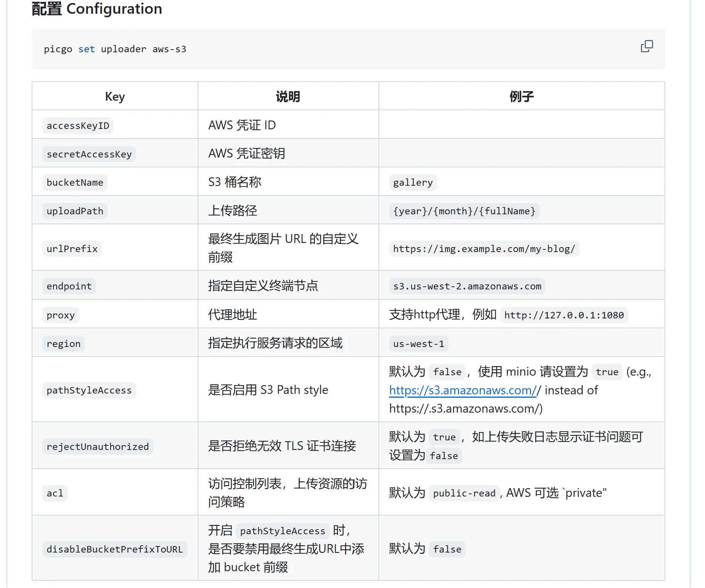Select the public-read acl default value
The width and height of the screenshot is (705, 588).
[x=464, y=493]
